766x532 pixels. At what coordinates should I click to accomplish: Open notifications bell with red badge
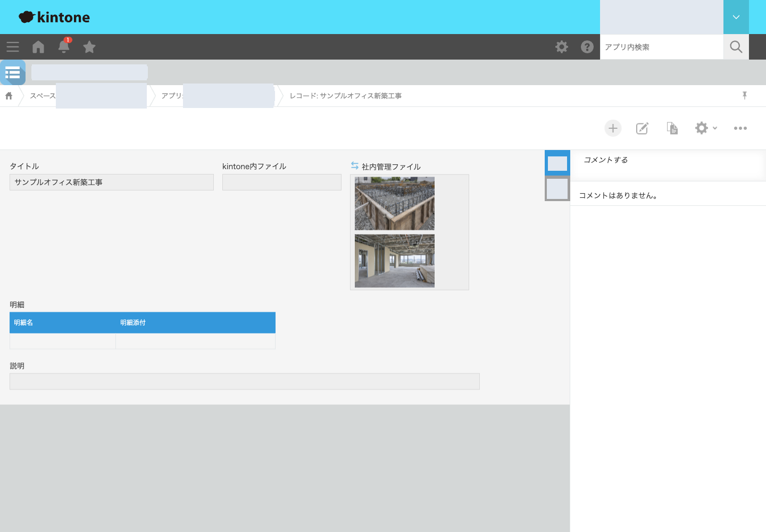[64, 46]
